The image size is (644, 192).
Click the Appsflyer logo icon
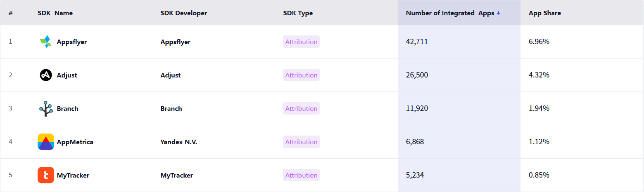coord(45,42)
